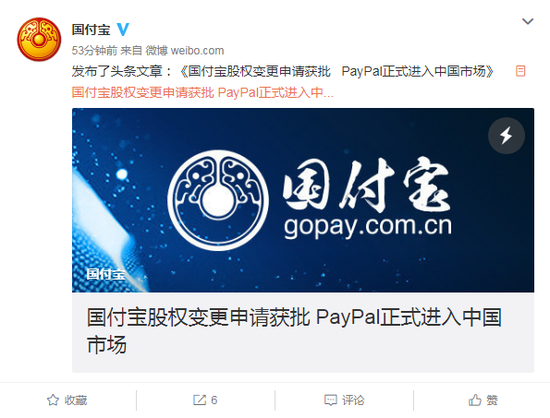Open the 国付宝 account name link

tap(91, 29)
